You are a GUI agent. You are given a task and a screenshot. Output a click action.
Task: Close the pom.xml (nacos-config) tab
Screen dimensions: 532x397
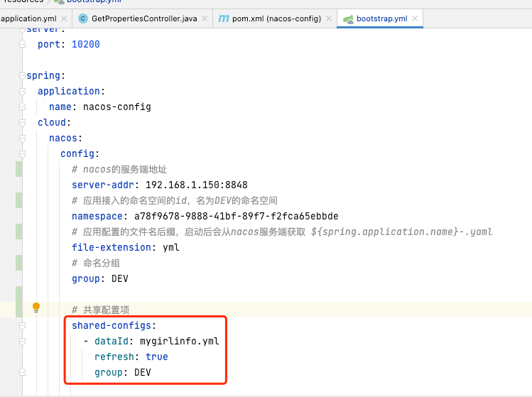(329, 18)
